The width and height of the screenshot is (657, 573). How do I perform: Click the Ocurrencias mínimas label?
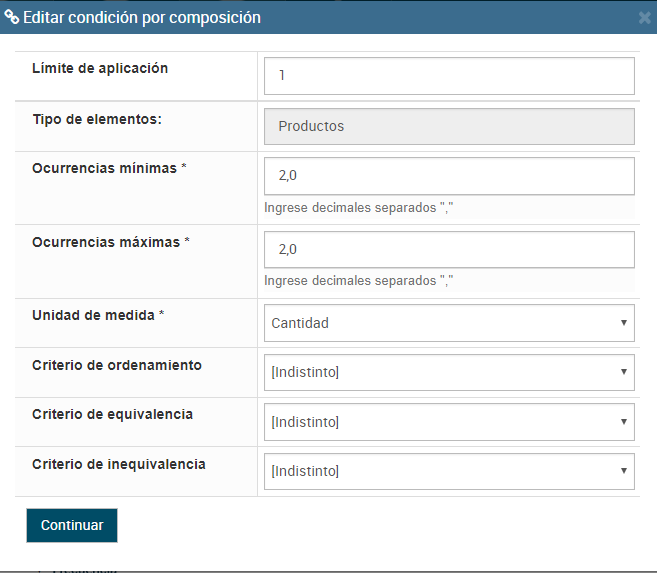coord(109,168)
